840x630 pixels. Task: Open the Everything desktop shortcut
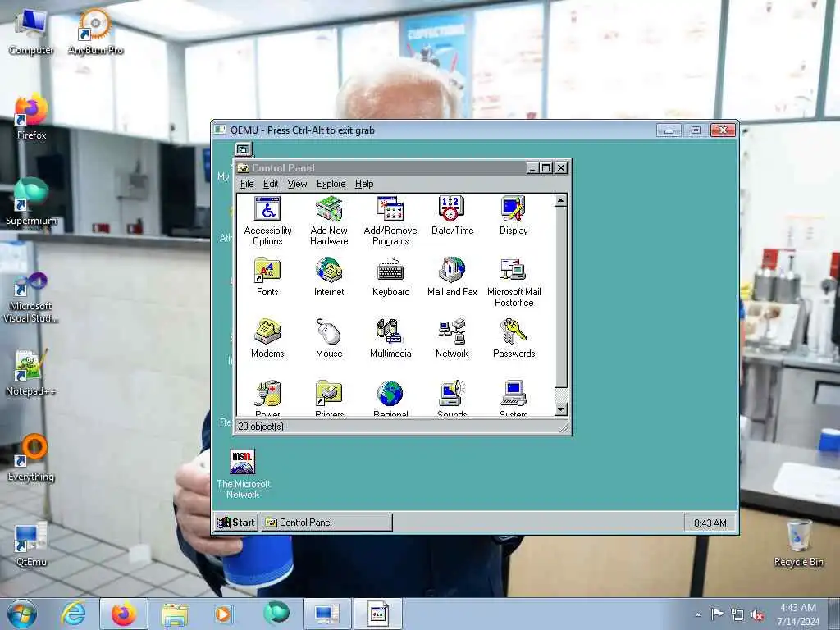[x=31, y=459]
